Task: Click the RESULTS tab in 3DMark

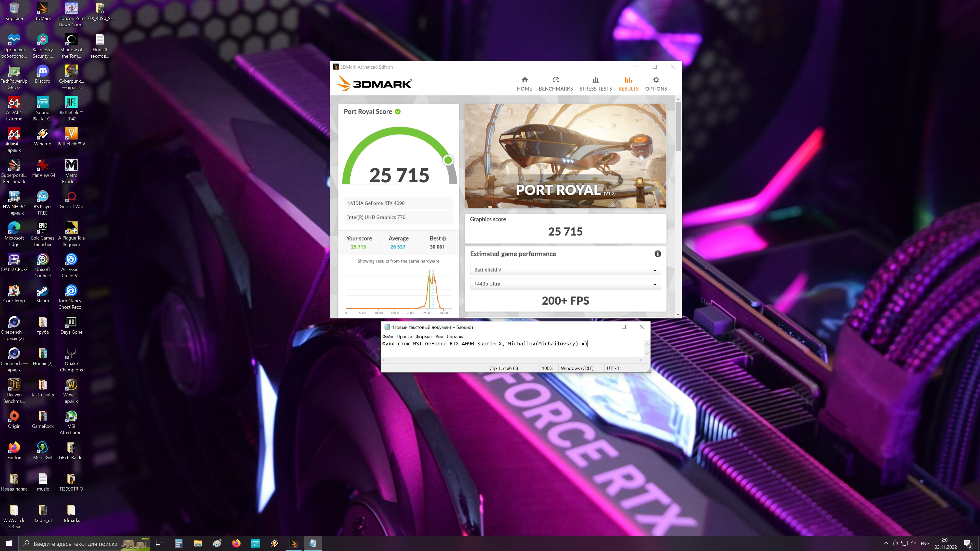Action: [628, 84]
